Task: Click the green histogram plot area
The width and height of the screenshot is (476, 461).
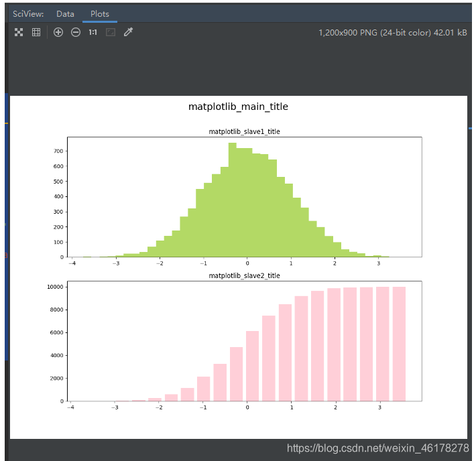Action: 245,197
